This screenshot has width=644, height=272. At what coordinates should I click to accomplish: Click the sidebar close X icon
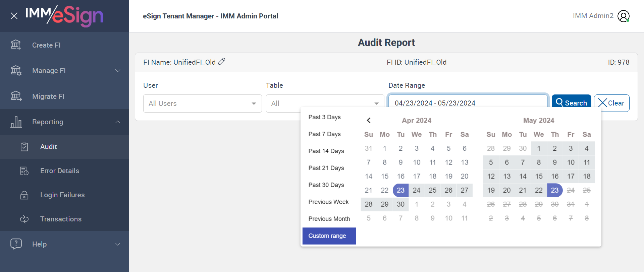(x=14, y=16)
